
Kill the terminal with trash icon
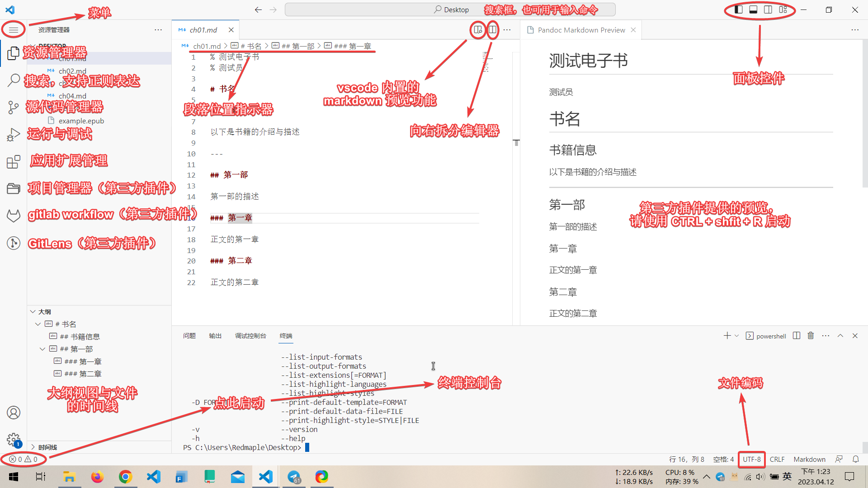tap(811, 336)
